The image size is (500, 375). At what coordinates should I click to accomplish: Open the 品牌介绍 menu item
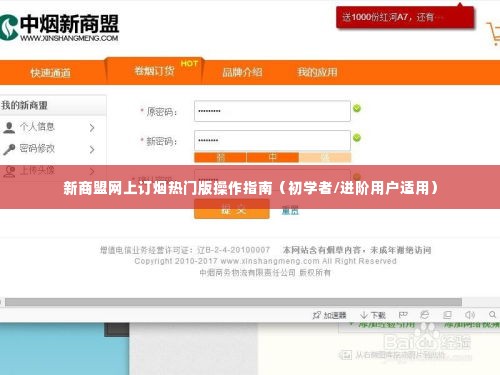pyautogui.click(x=242, y=72)
